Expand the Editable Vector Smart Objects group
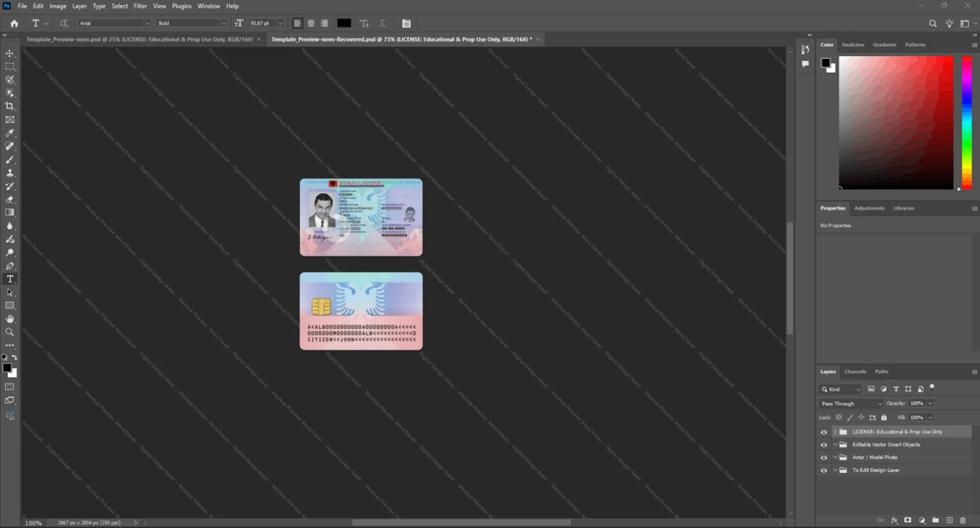Screen dimensions: 980x528 (835, 444)
